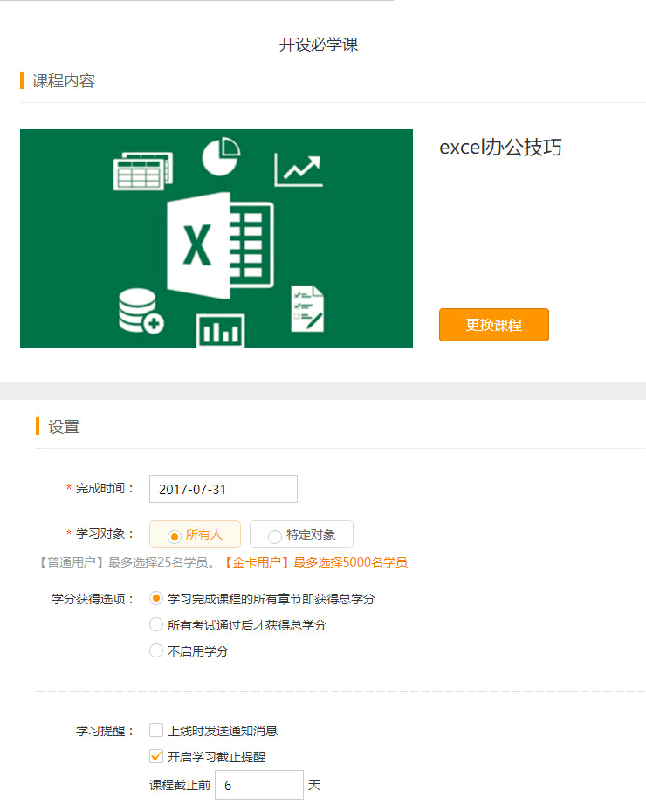646x812 pixels.
Task: Click the 课程内容 section heading
Action: point(64,81)
